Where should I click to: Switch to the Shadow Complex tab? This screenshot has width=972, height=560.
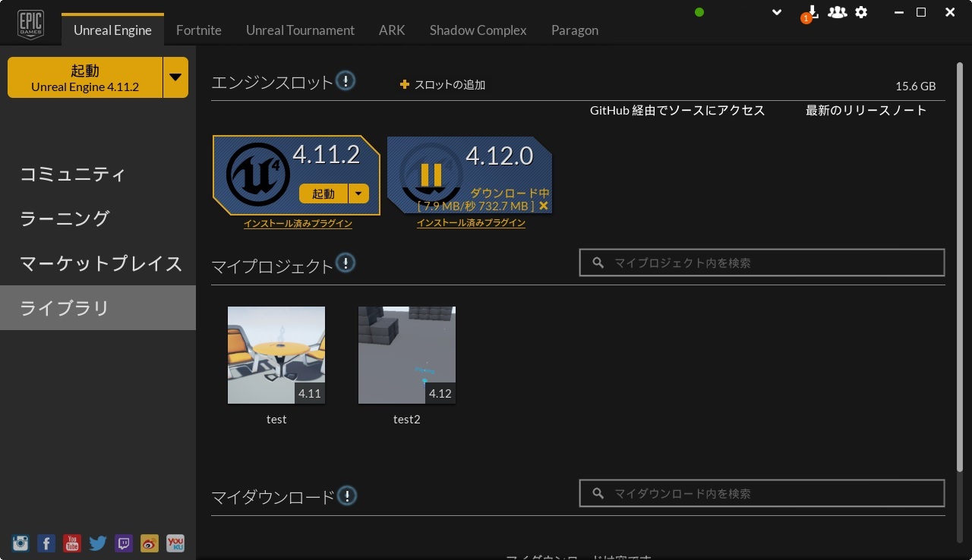[x=478, y=30]
